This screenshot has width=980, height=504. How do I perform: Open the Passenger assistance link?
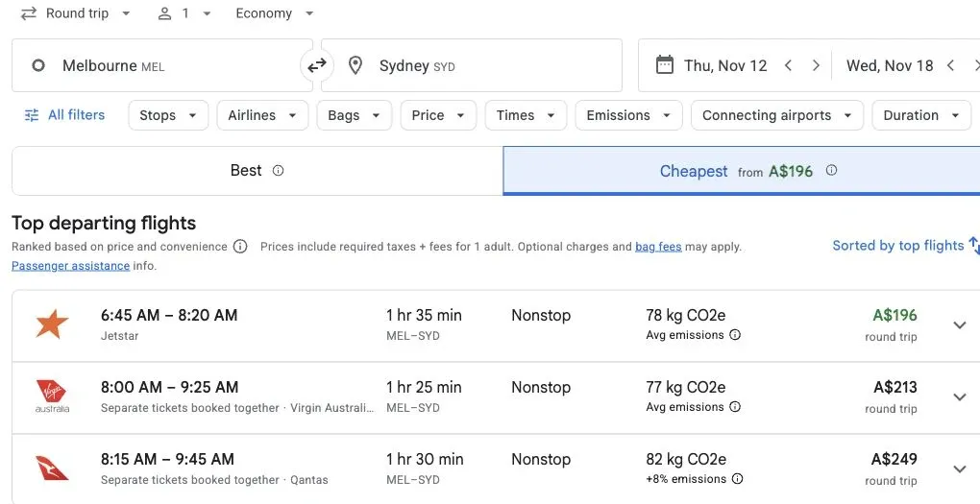coord(71,266)
